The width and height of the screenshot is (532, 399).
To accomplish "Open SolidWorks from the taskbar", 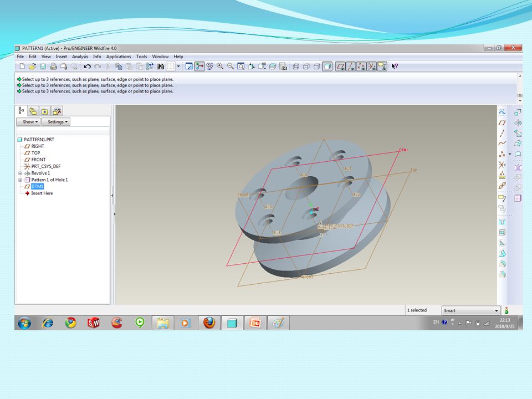I will pos(94,323).
